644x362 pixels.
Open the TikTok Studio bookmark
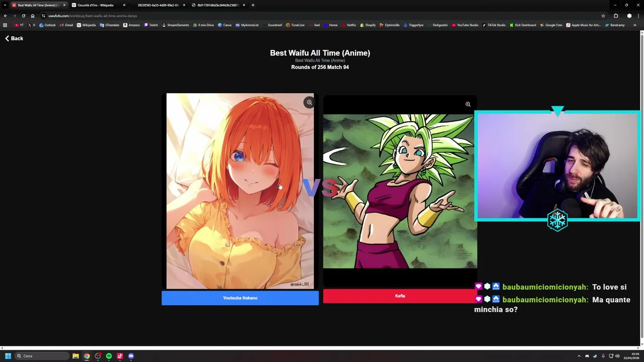coord(494,25)
